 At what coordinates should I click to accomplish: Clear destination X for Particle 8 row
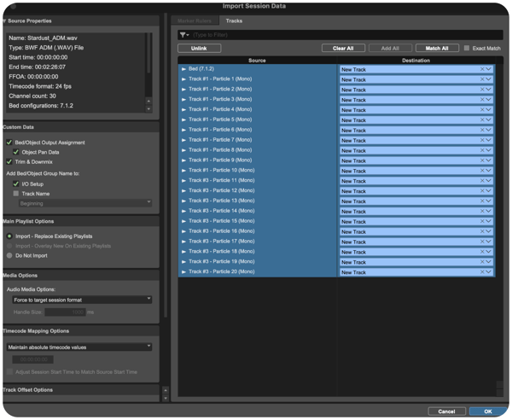tap(482, 150)
